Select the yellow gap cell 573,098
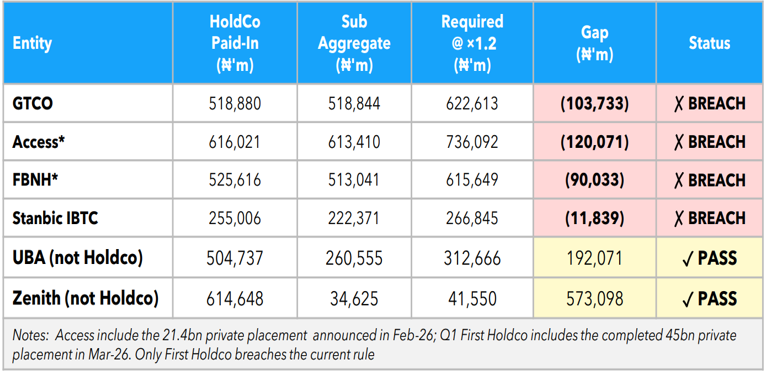The width and height of the screenshot is (768, 375). coord(595,298)
